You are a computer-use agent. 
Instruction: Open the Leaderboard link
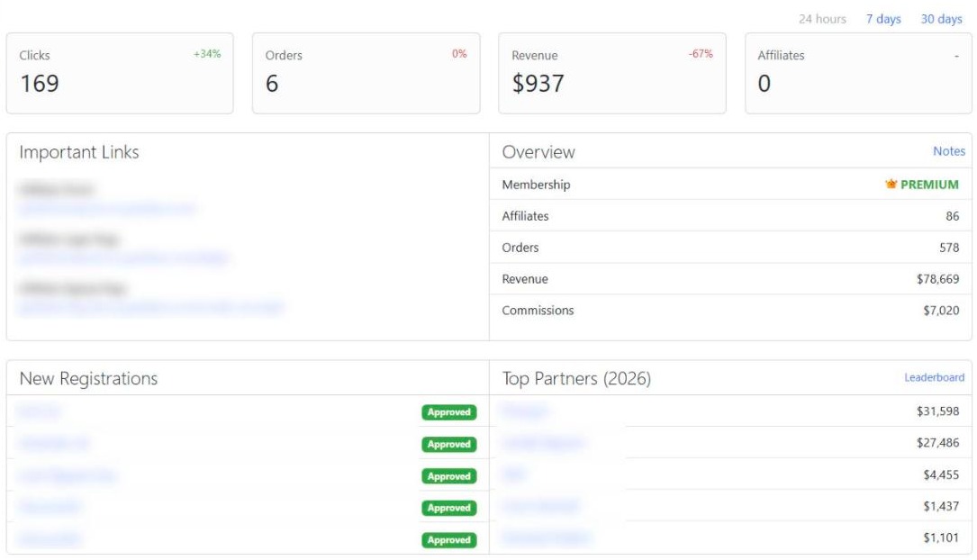934,377
